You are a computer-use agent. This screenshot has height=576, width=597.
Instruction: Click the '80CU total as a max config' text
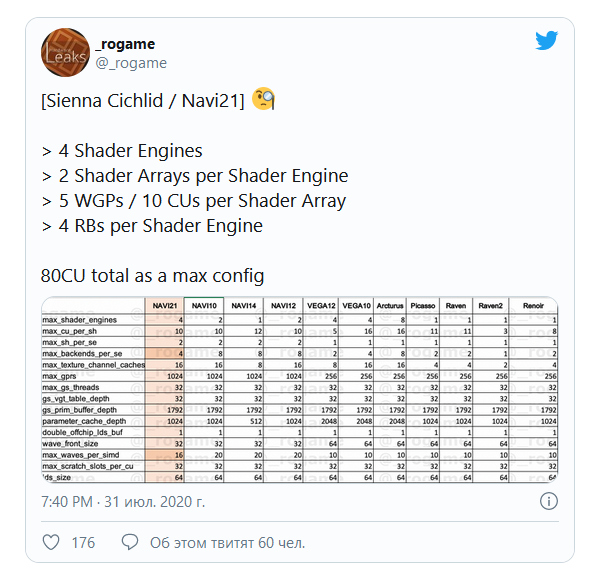click(x=152, y=275)
